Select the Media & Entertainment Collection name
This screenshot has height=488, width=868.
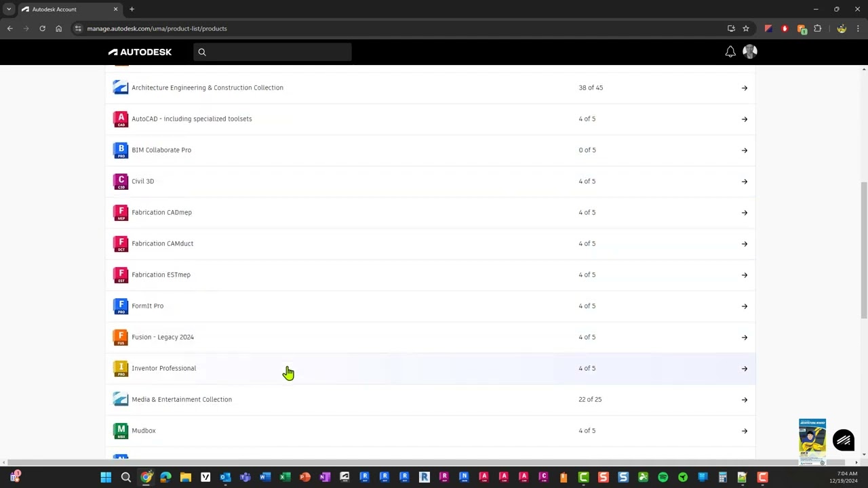point(182,399)
